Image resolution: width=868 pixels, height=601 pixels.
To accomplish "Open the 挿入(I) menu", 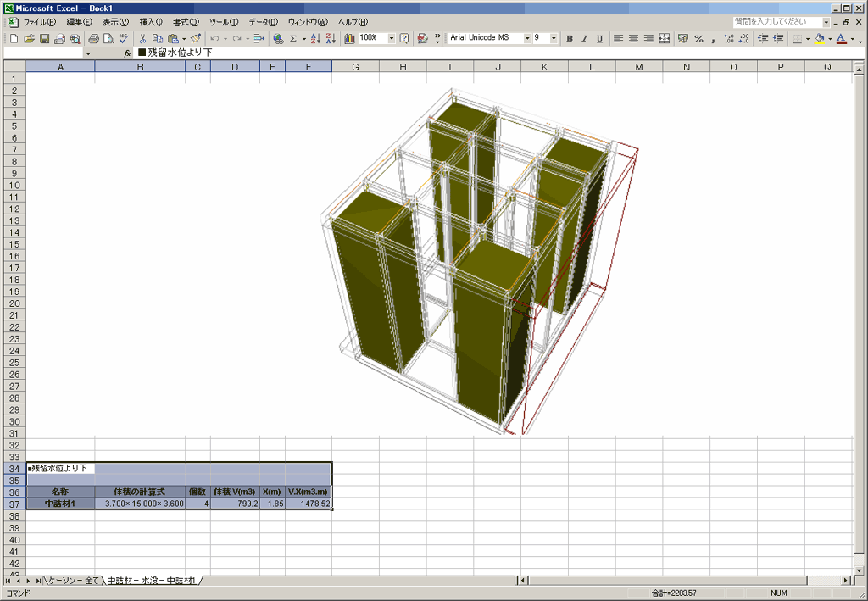I will click(x=151, y=22).
